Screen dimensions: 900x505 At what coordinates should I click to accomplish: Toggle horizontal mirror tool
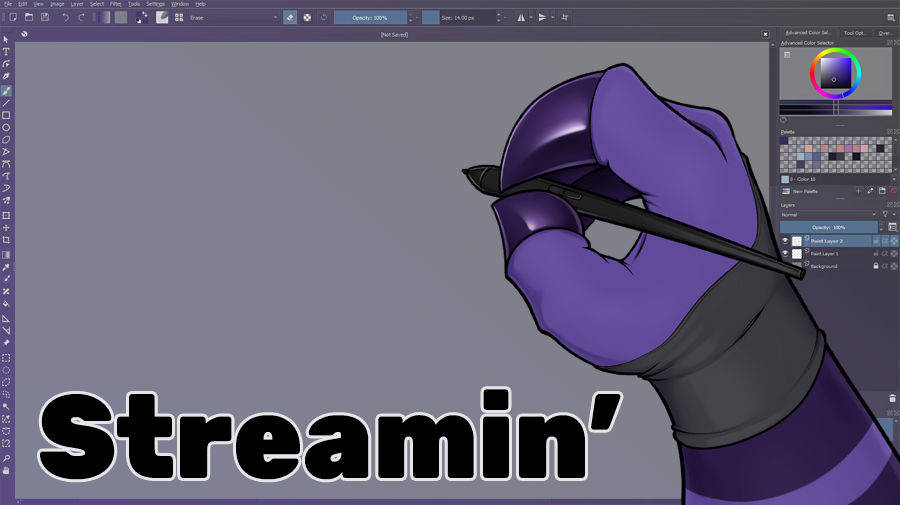click(521, 18)
